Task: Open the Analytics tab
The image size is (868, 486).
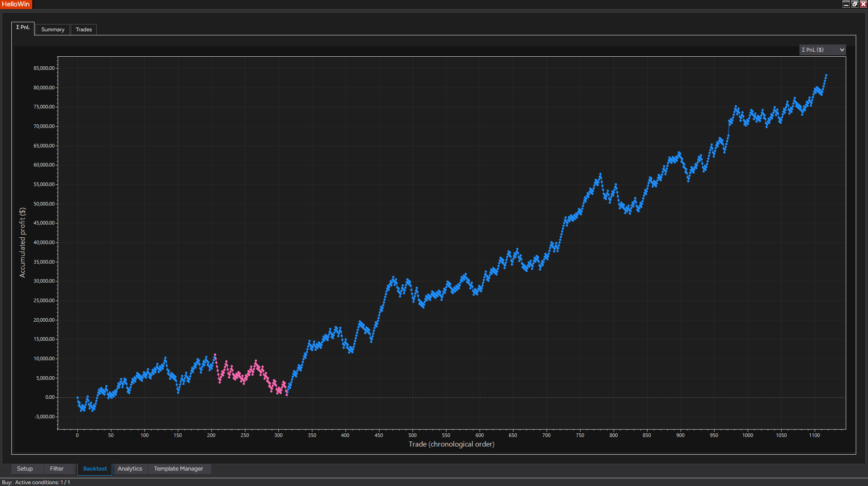Action: (x=130, y=469)
